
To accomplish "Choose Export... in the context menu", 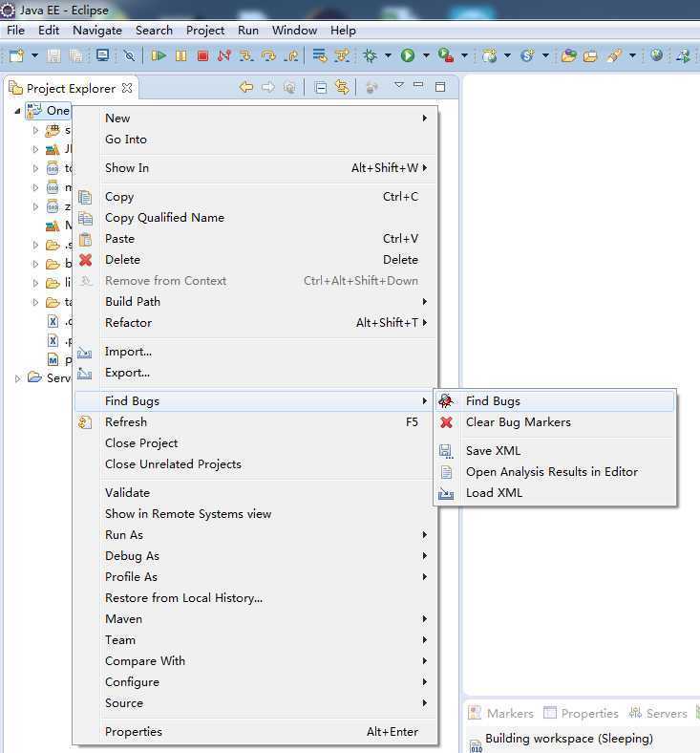I will [x=255, y=373].
